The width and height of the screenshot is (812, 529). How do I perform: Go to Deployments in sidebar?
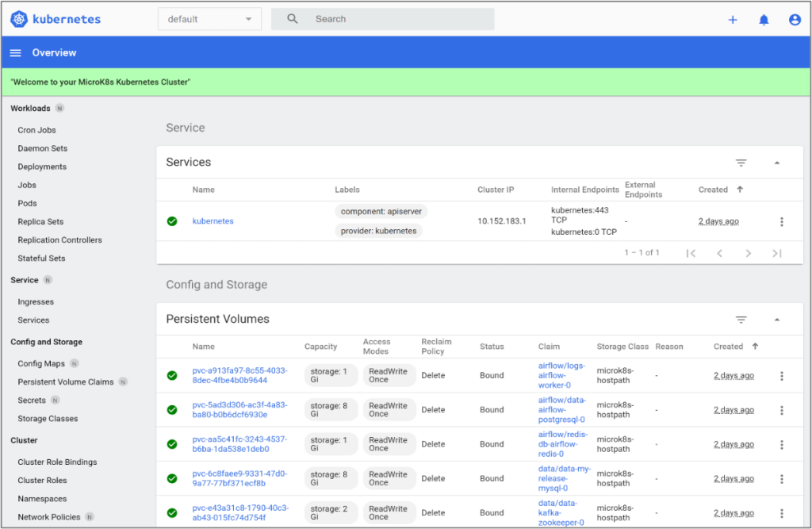pos(42,167)
